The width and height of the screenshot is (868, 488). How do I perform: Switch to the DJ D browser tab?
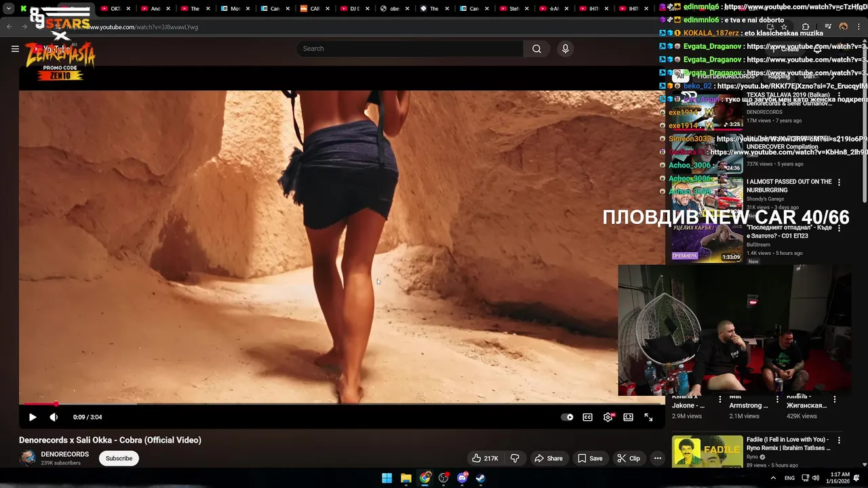point(355,9)
